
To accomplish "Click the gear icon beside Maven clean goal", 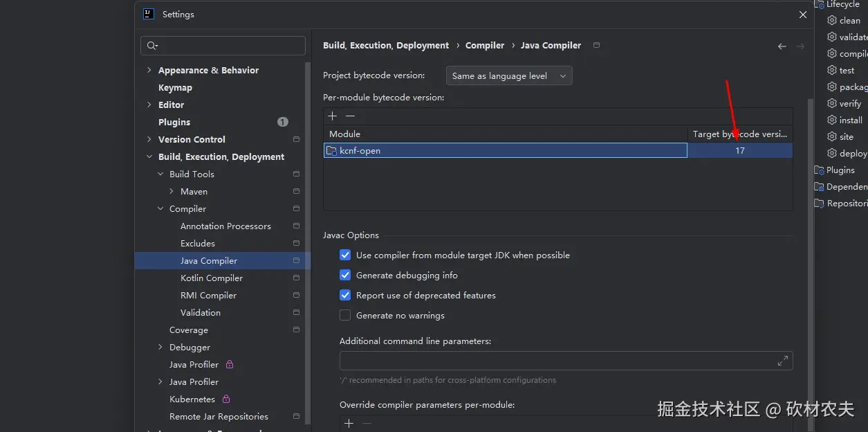I will [832, 21].
